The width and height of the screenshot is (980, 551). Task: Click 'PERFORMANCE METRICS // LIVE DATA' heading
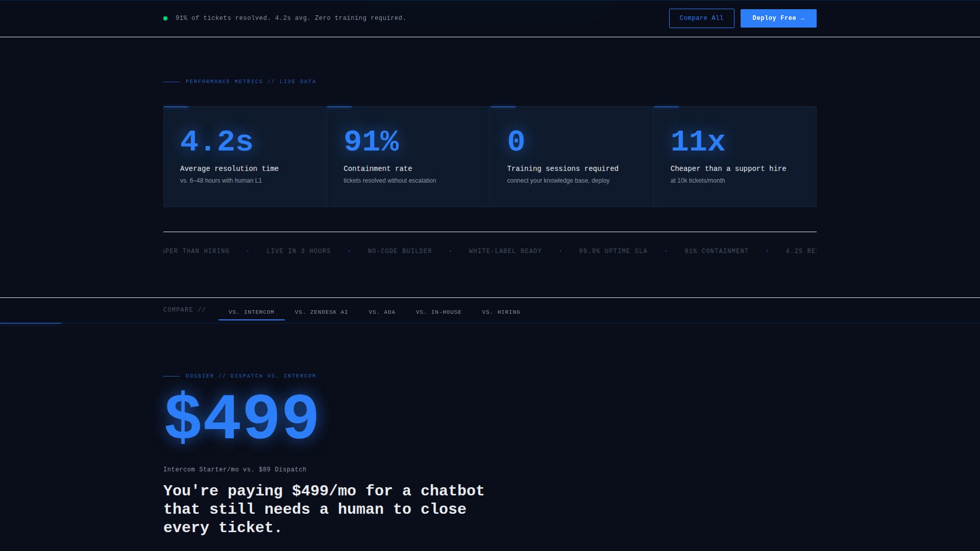pyautogui.click(x=251, y=82)
